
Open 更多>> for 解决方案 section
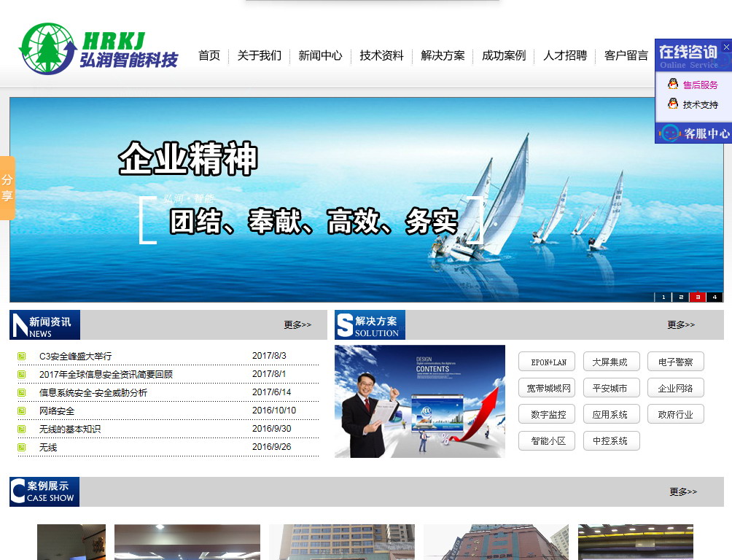[x=681, y=324]
